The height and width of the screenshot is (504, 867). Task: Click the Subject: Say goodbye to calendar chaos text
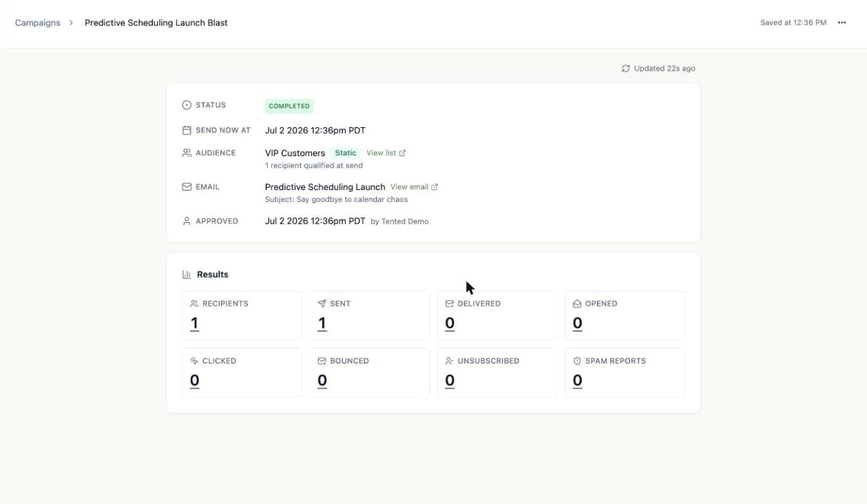click(x=336, y=199)
